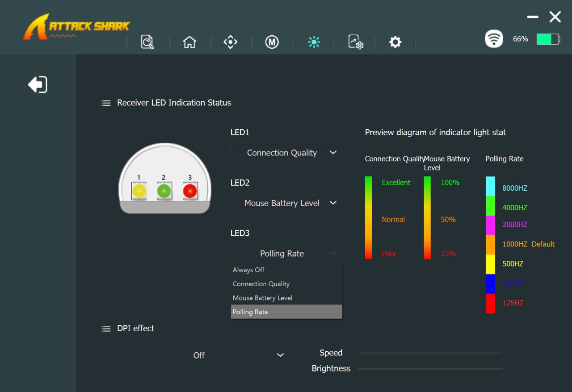Click the Normal connection label
Screen dimensions: 572x392
pos(393,220)
